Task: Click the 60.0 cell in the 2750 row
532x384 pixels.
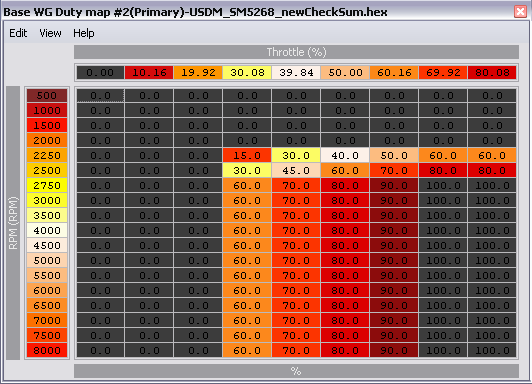Action: click(x=247, y=186)
